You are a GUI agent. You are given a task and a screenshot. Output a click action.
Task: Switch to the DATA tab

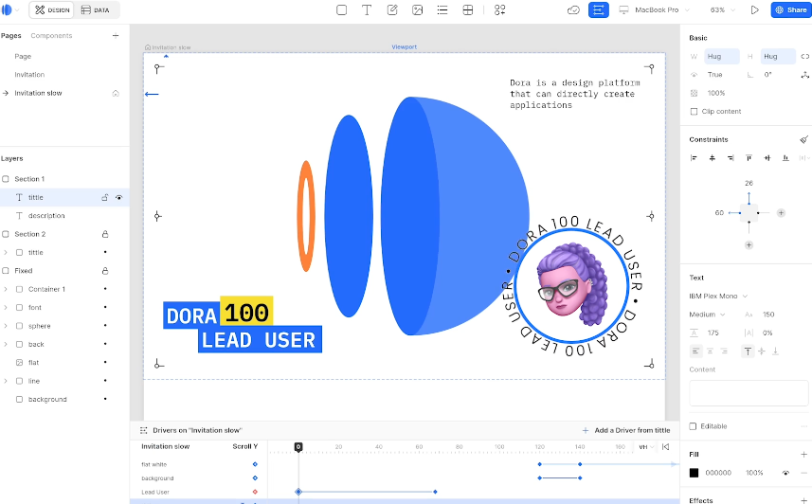click(x=96, y=9)
